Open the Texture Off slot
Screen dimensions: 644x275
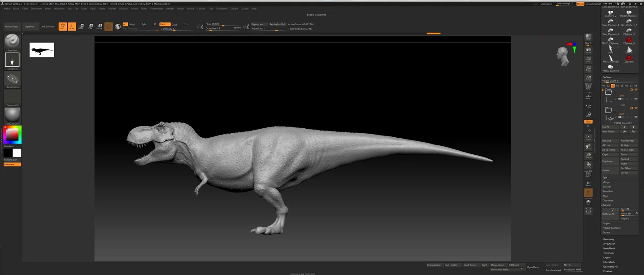pos(12,97)
